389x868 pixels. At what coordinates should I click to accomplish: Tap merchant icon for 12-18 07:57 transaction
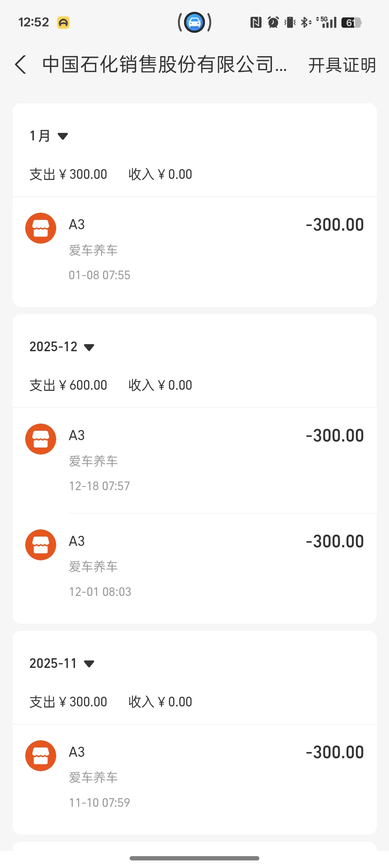click(41, 439)
